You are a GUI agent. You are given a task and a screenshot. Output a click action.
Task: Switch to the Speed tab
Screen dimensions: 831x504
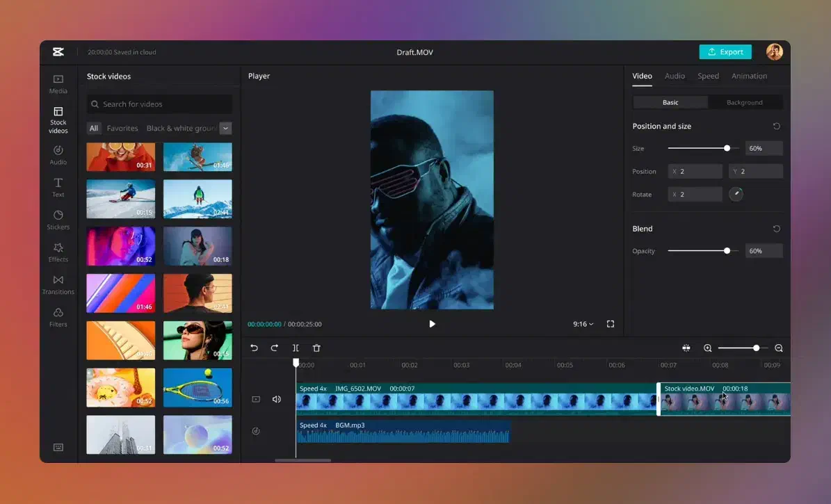tap(708, 76)
